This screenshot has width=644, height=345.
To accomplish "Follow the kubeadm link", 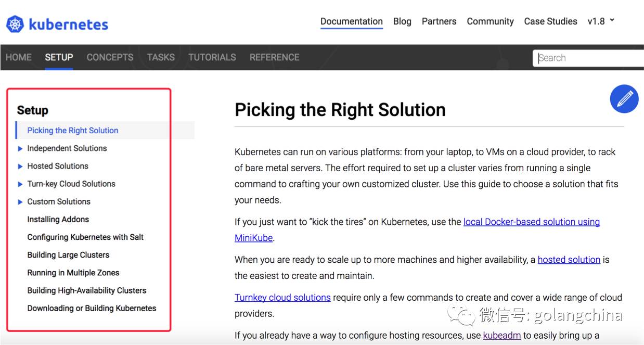I will click(x=502, y=336).
